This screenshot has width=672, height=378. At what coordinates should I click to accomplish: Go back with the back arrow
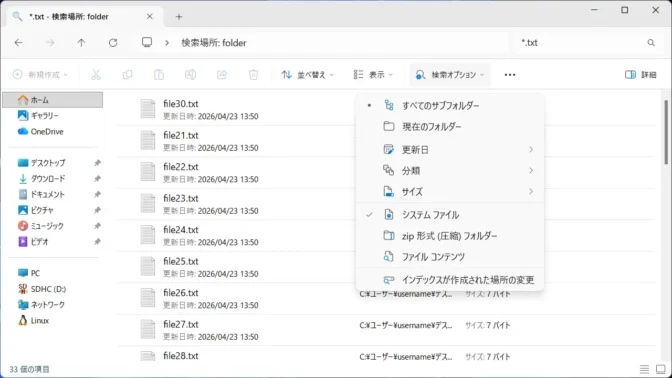click(18, 42)
